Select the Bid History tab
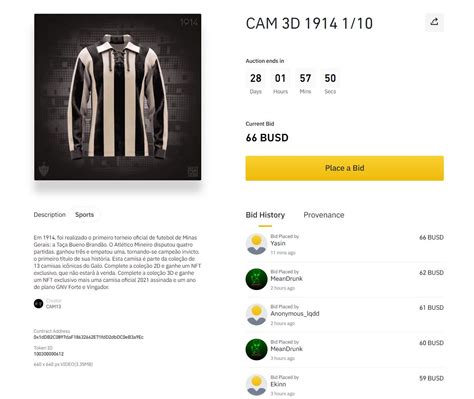The width and height of the screenshot is (474, 399). 265,215
